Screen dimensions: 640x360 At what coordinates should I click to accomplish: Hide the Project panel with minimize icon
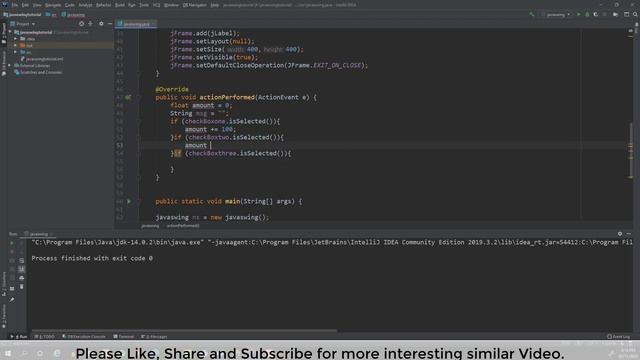tap(110, 24)
